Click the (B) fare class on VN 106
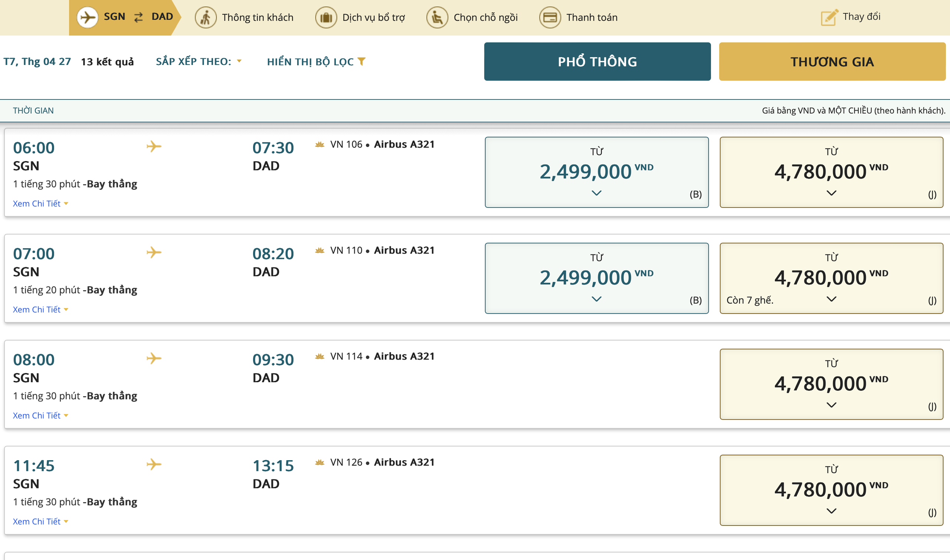The width and height of the screenshot is (950, 560). pos(696,194)
